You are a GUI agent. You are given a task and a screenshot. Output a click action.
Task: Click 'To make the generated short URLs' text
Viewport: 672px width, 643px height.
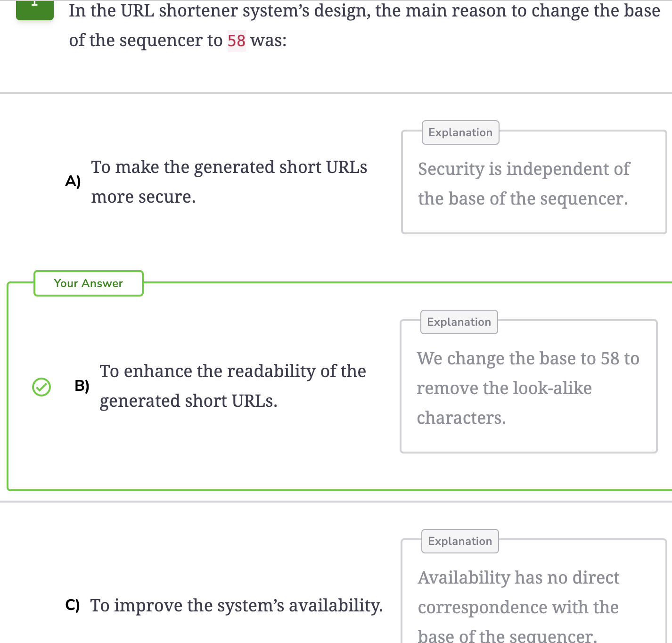229,167
